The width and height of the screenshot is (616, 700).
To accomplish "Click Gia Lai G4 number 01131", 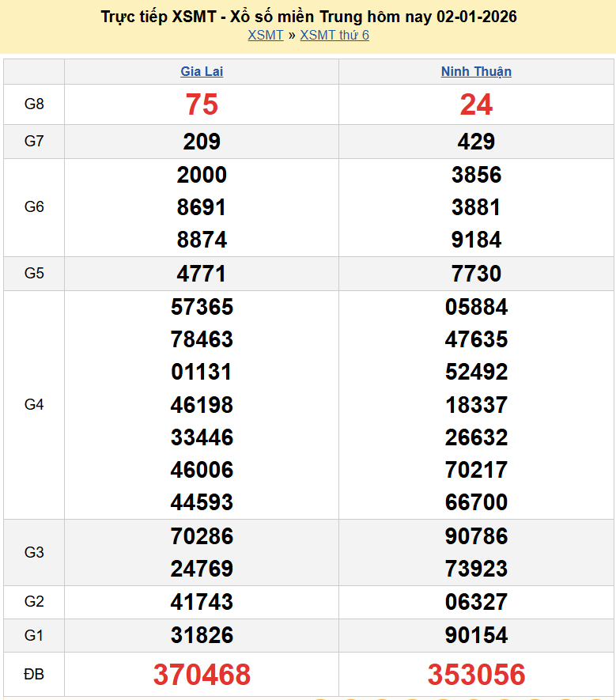I will coord(202,372).
